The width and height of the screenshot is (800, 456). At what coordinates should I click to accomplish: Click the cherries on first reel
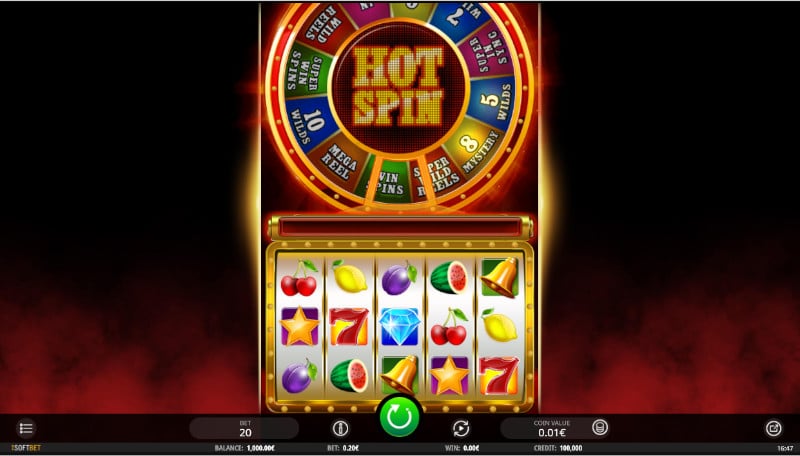299,277
